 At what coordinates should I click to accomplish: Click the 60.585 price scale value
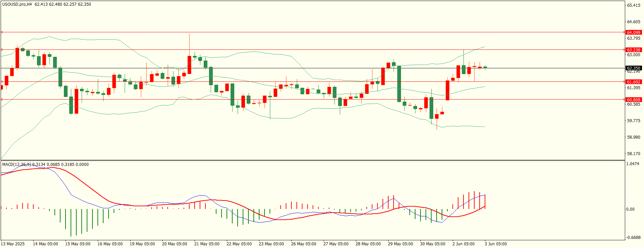(634, 104)
